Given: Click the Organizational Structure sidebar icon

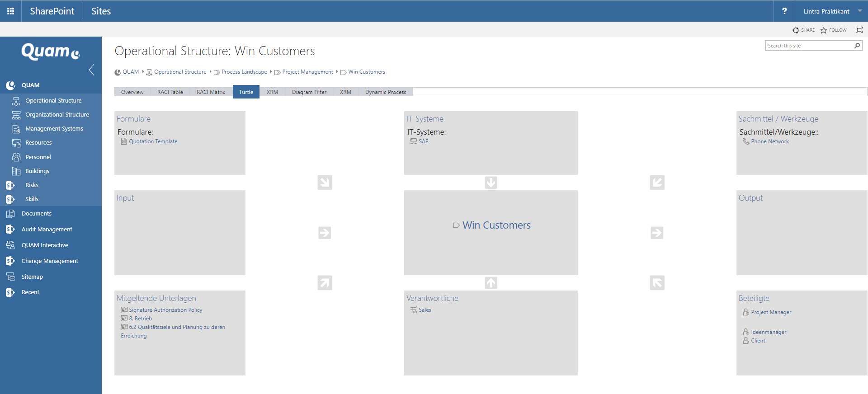Looking at the screenshot, I should (16, 115).
